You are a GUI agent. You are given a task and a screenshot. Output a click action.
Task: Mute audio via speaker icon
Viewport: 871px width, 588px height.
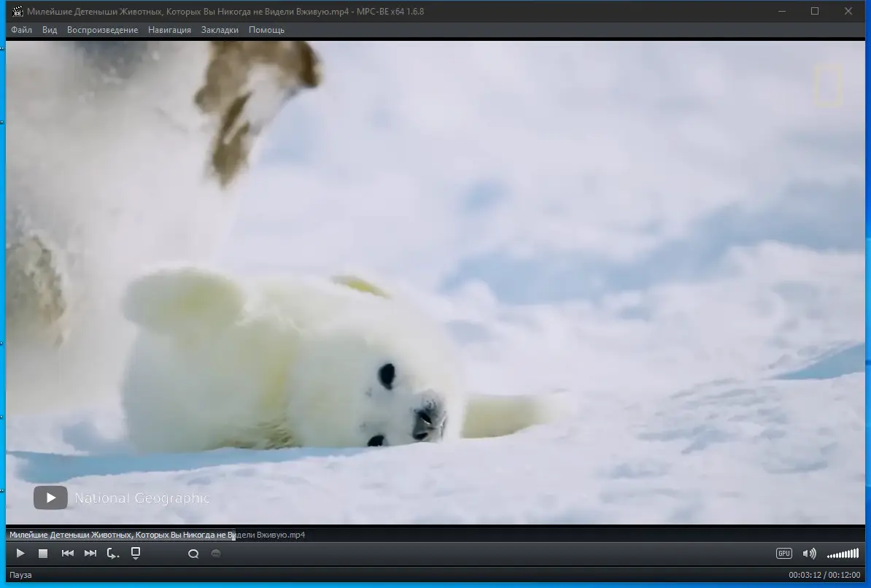[x=809, y=553]
